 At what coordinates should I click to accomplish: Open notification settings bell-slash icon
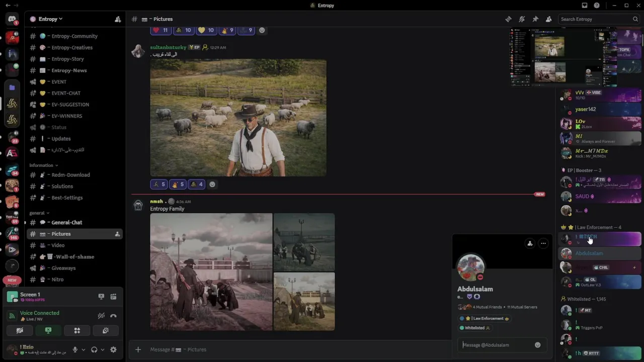522,19
